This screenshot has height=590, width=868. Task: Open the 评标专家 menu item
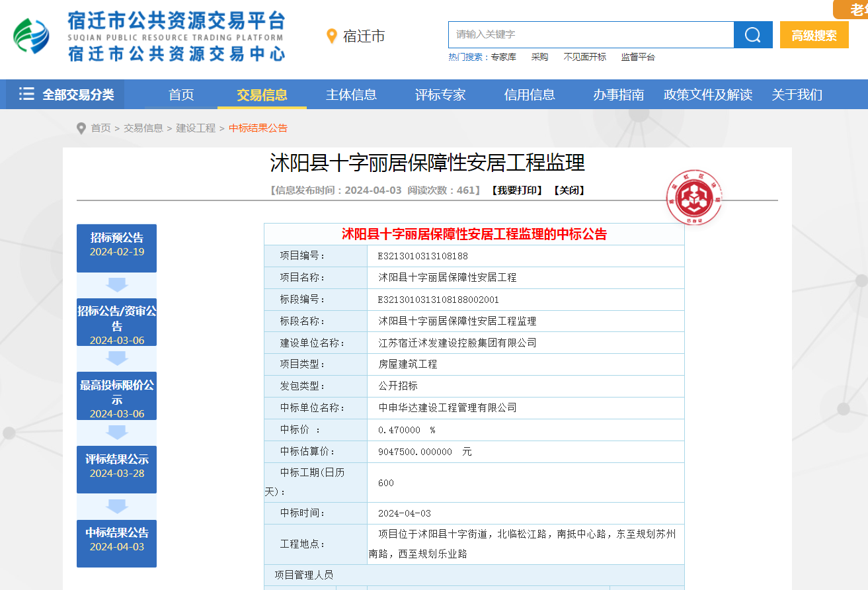click(x=440, y=95)
